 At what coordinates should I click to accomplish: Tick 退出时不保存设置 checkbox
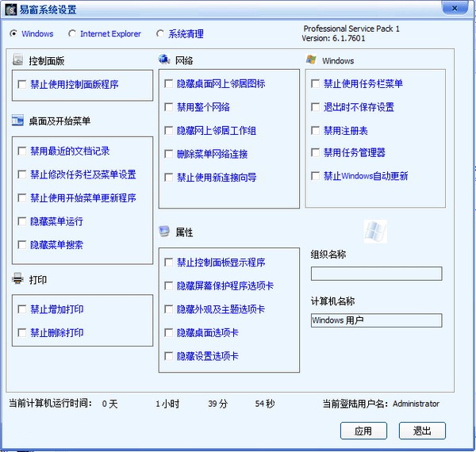coord(316,107)
